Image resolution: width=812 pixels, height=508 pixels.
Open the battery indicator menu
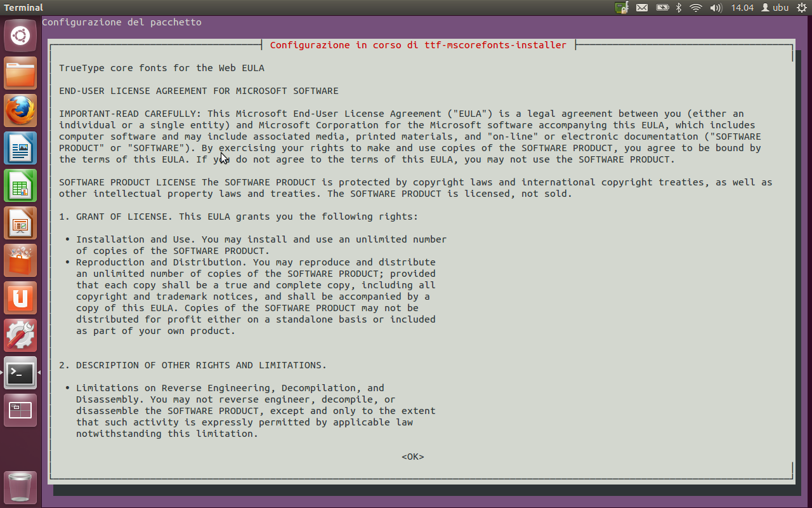(662, 8)
